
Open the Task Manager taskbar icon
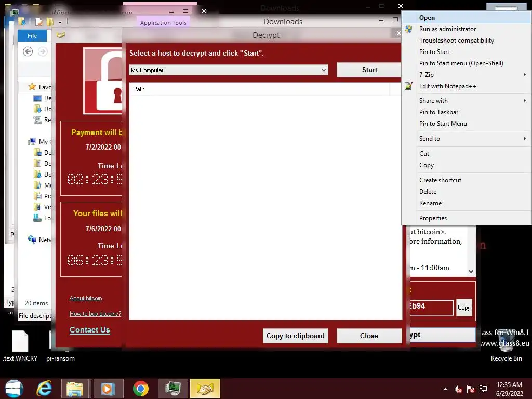(173, 389)
